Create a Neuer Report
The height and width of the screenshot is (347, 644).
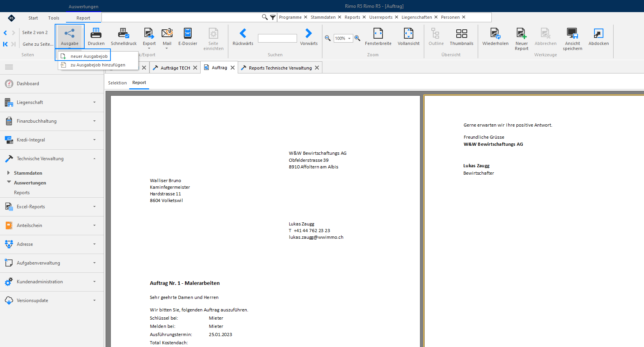pos(521,39)
